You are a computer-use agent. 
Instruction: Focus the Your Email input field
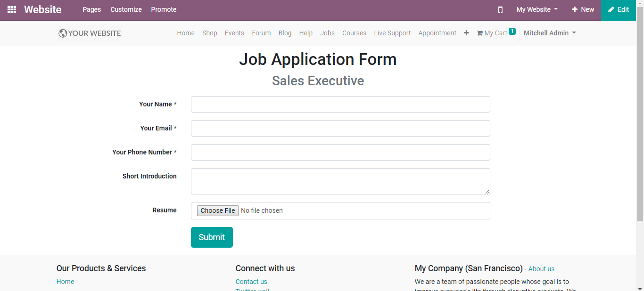pyautogui.click(x=340, y=128)
